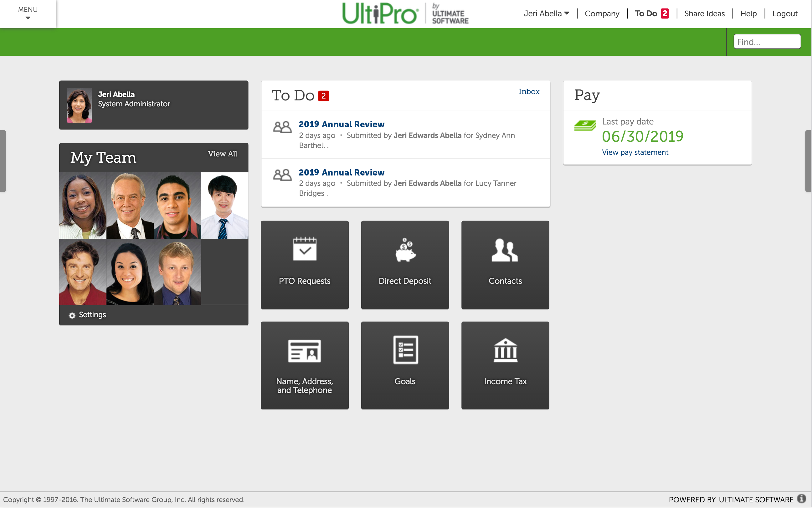
Task: Click the info icon in footer
Action: tap(802, 499)
